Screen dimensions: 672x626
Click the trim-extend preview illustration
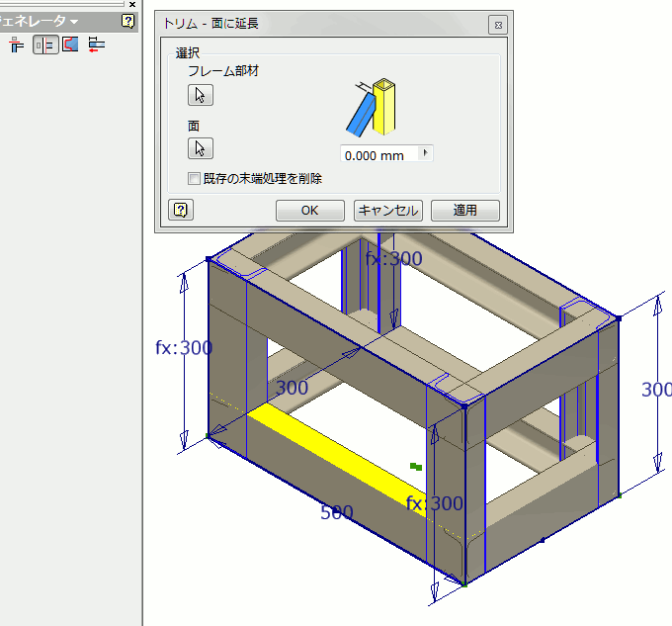pyautogui.click(x=371, y=107)
